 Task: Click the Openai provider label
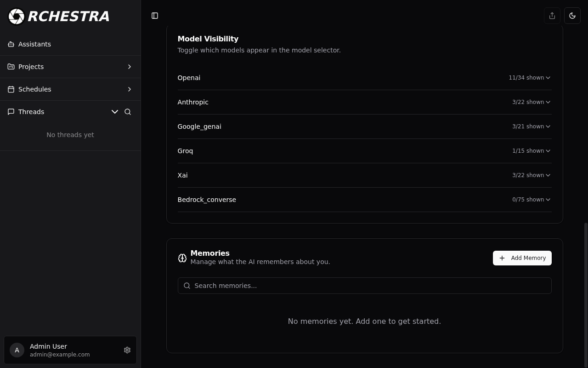(x=189, y=78)
